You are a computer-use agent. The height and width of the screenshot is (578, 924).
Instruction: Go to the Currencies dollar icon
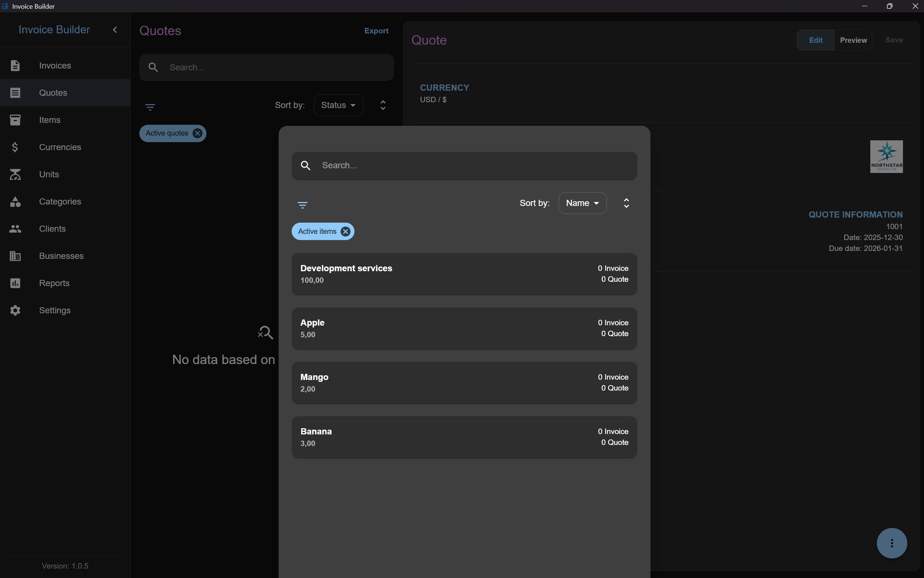(x=15, y=147)
